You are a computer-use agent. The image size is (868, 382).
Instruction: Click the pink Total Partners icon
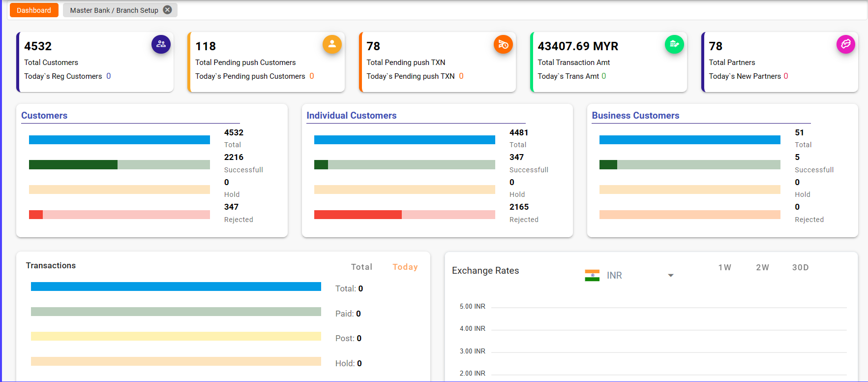click(845, 44)
